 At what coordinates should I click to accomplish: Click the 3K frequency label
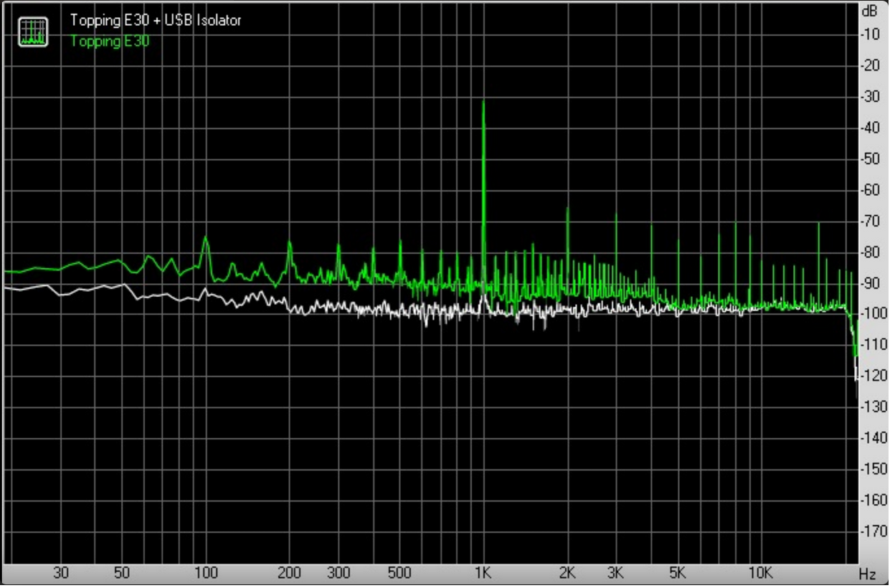pyautogui.click(x=616, y=574)
